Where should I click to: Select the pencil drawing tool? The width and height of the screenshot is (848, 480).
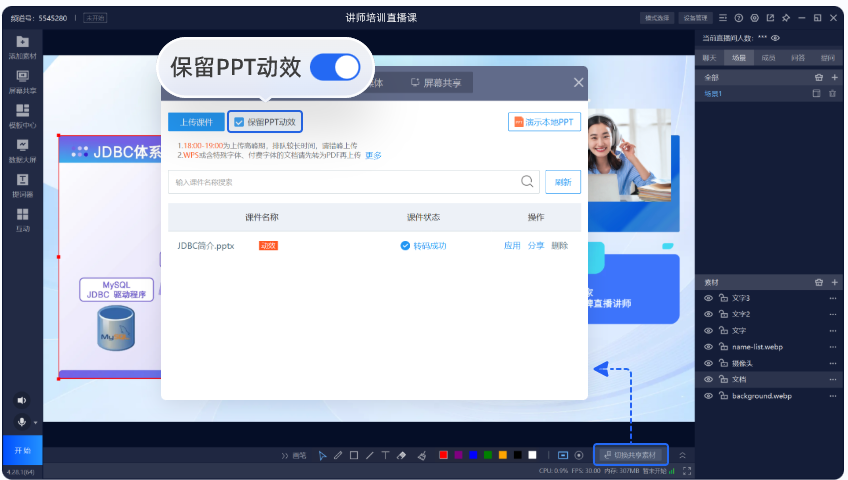338,455
